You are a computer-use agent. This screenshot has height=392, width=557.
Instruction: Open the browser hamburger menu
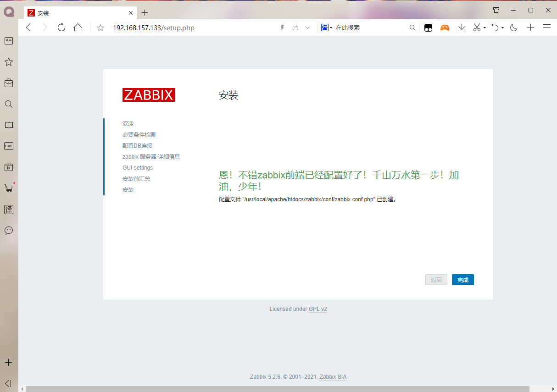547,28
